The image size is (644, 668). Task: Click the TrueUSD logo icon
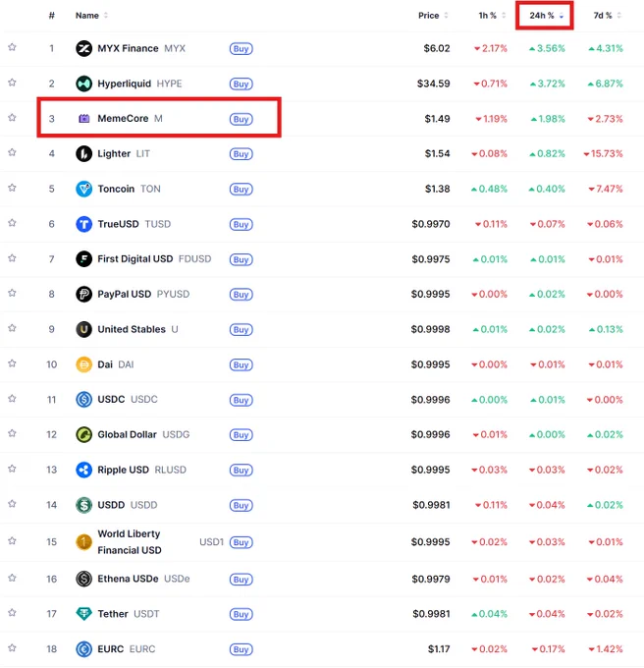[x=83, y=224]
